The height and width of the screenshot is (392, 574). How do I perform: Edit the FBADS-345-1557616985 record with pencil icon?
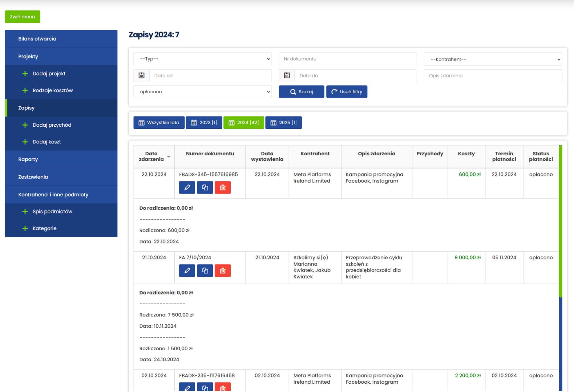click(x=187, y=187)
